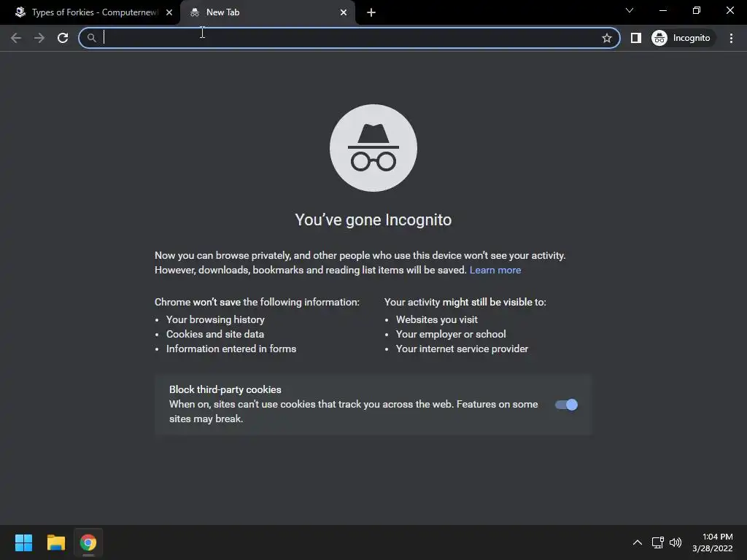Open Chrome's three-dot menu
The height and width of the screenshot is (560, 747).
click(x=731, y=38)
